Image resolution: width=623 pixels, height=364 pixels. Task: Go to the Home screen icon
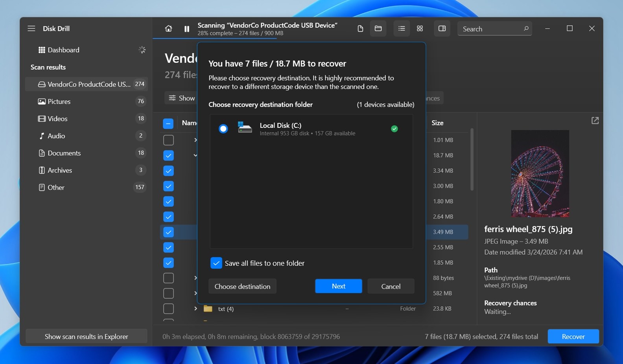pyautogui.click(x=168, y=28)
